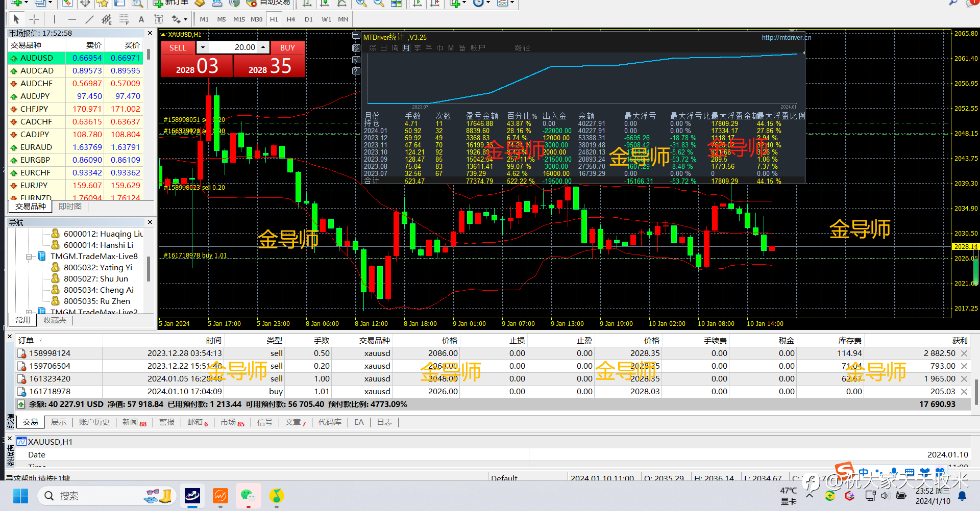Choose the vertical line drawing tool
The height and width of the screenshot is (511, 980).
click(54, 19)
